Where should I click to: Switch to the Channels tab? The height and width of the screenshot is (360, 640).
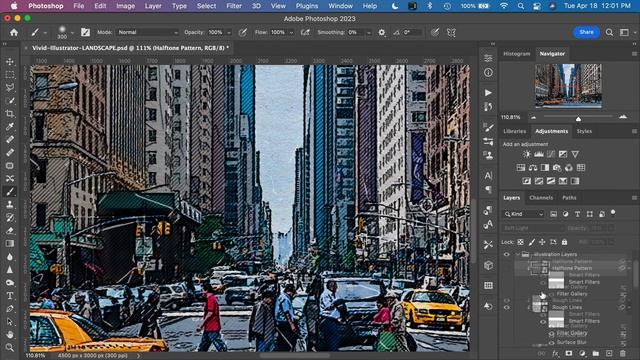coord(541,198)
